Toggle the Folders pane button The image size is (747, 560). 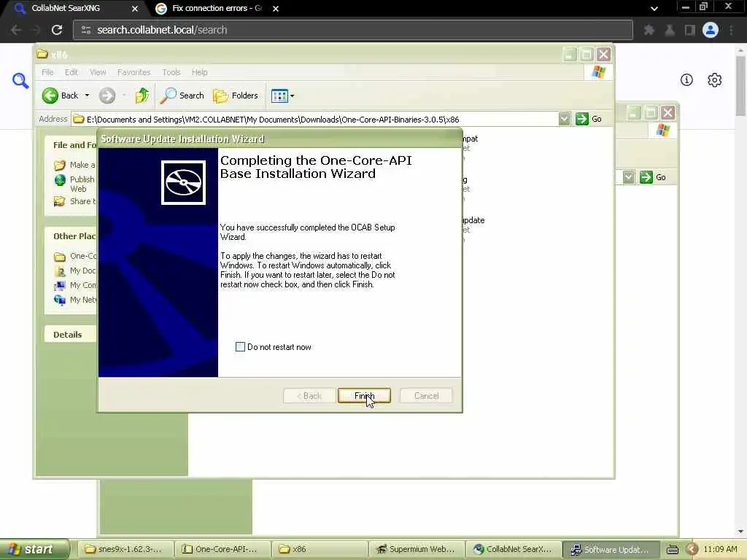(235, 96)
